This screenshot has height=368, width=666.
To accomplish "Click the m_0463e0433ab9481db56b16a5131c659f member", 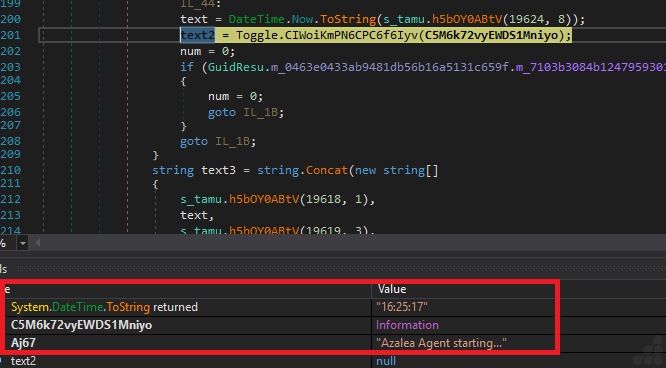I will tap(389, 67).
